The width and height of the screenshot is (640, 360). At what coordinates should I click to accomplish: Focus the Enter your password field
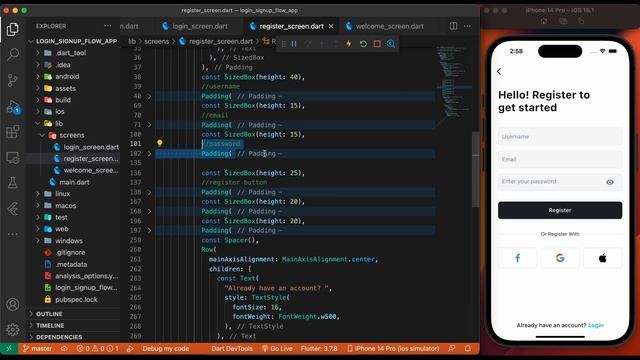[x=560, y=182]
